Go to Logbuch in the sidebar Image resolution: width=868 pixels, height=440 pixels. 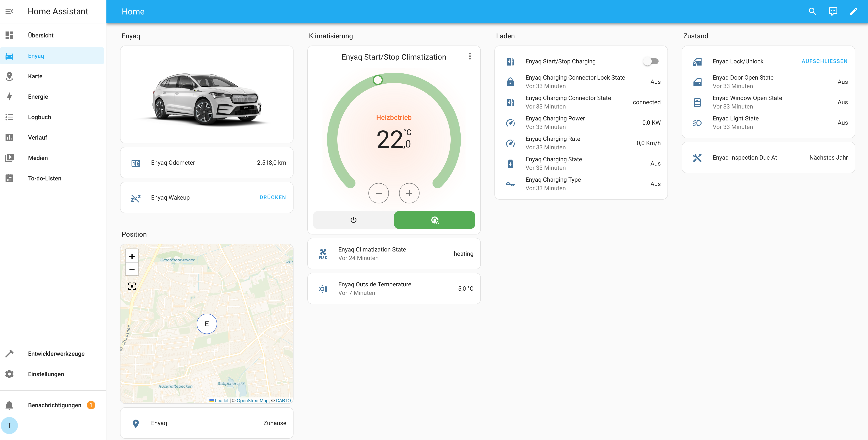(39, 117)
